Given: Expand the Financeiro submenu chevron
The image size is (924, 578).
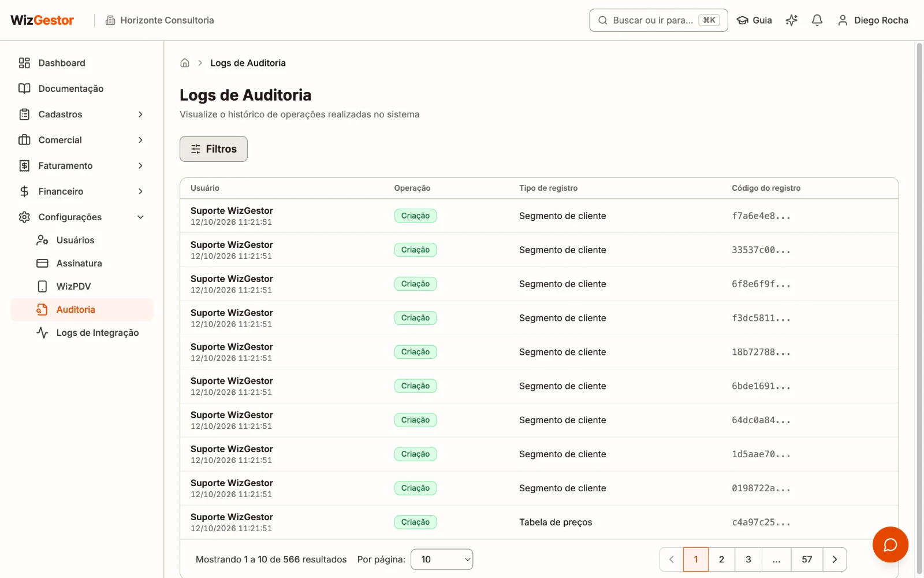Looking at the screenshot, I should pos(140,191).
